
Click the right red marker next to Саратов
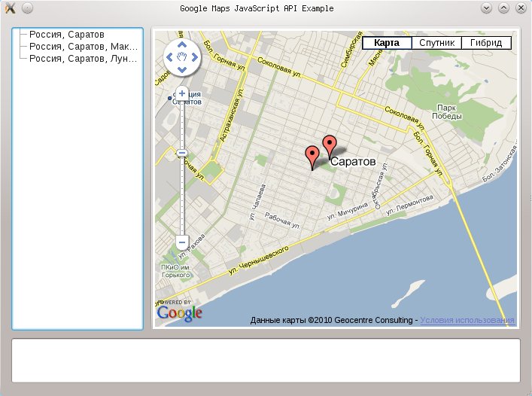coord(330,147)
